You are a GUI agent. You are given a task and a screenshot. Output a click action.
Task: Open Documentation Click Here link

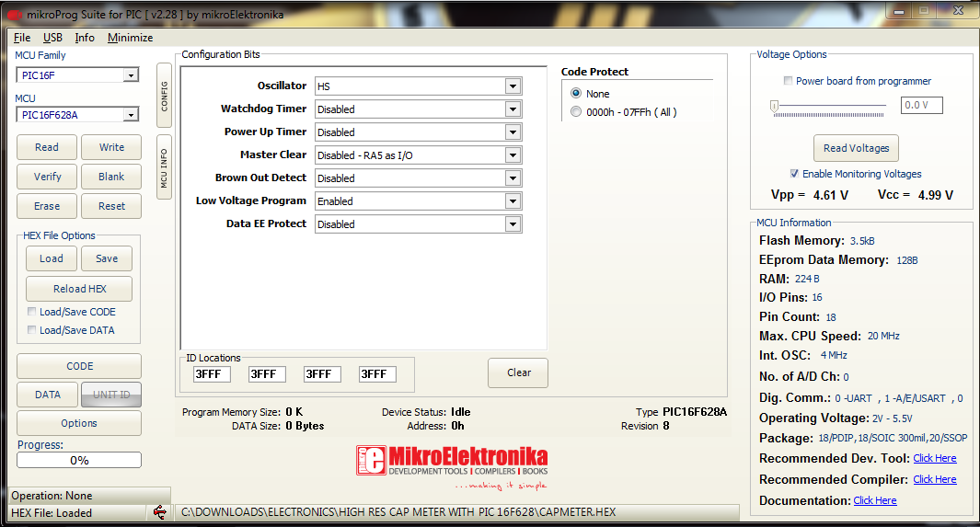[x=875, y=500]
